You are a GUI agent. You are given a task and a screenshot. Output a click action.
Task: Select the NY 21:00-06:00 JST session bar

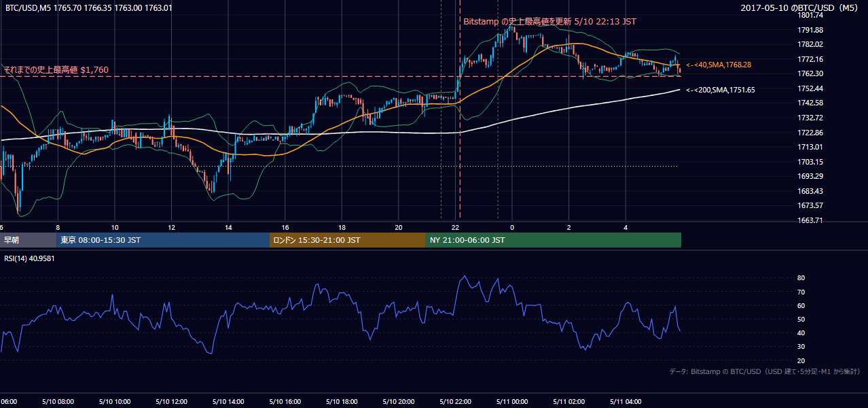(554, 240)
